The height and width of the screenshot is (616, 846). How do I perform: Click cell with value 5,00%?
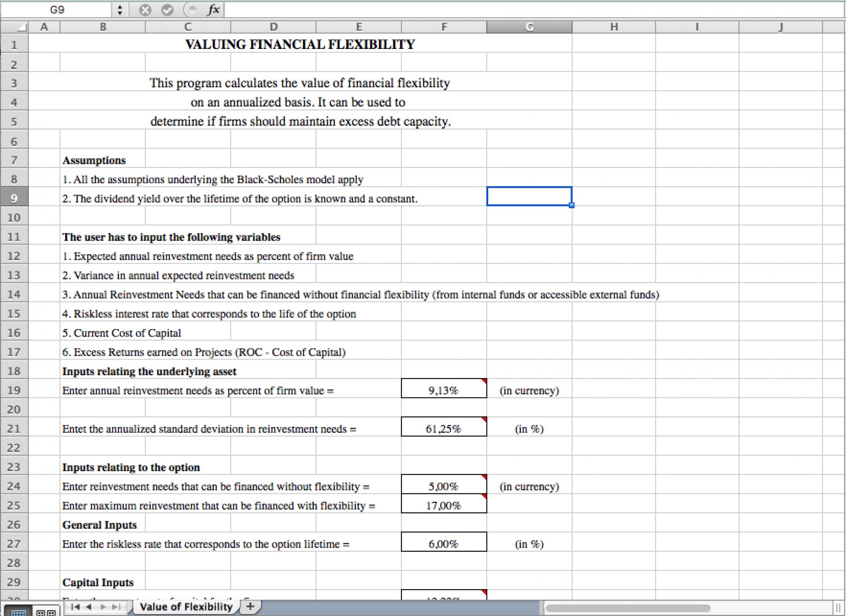[x=444, y=484]
